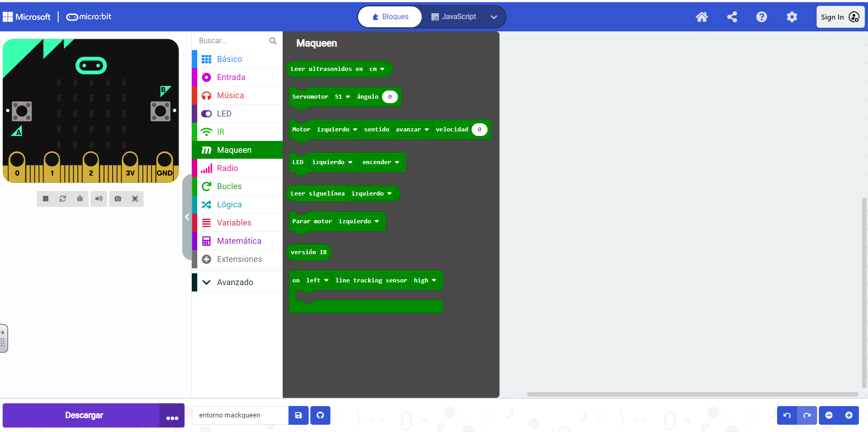Expand the Avanzado category
This screenshot has height=432, width=868.
(x=234, y=282)
